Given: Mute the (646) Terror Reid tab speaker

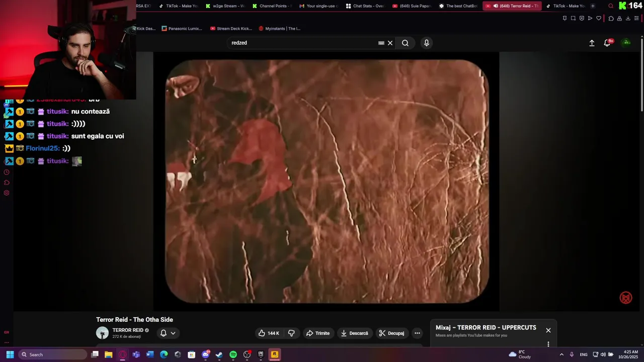Looking at the screenshot, I should pos(496,6).
